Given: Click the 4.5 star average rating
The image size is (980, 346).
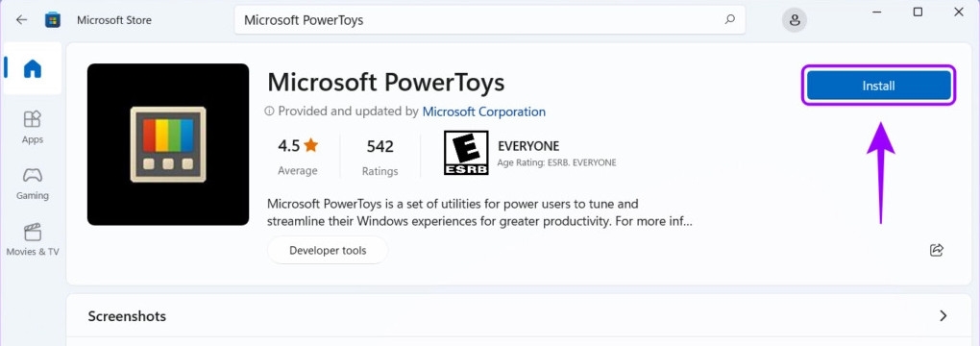Looking at the screenshot, I should [x=298, y=156].
